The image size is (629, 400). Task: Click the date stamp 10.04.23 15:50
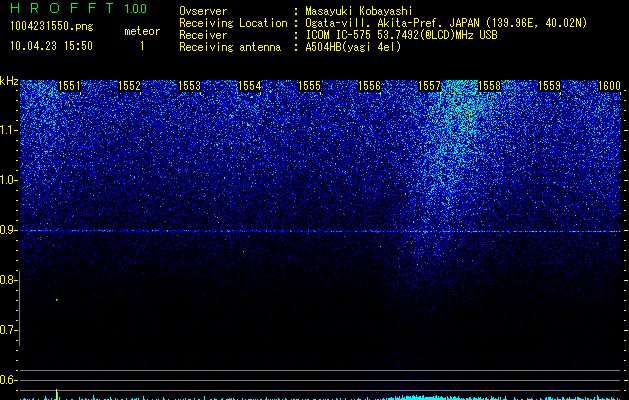(51, 46)
